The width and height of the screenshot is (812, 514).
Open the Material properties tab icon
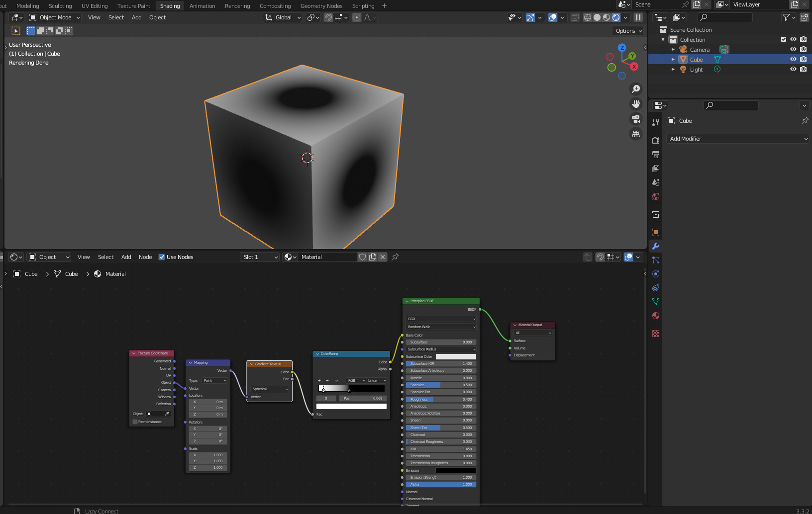click(656, 316)
